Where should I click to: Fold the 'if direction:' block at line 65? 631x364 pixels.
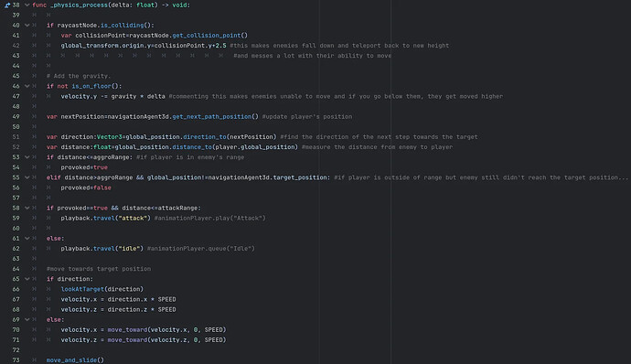[27, 279]
